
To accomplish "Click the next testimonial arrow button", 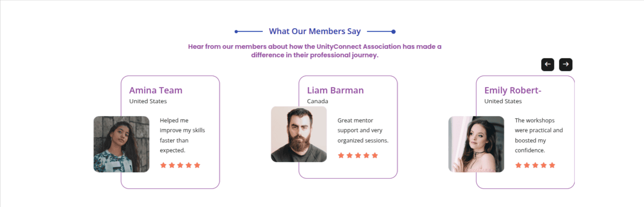I will coord(566,64).
